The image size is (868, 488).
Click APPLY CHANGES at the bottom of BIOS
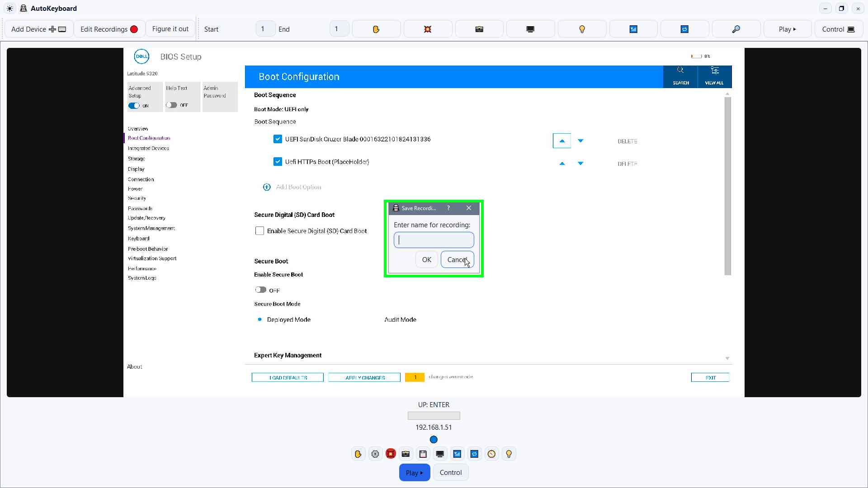point(364,377)
